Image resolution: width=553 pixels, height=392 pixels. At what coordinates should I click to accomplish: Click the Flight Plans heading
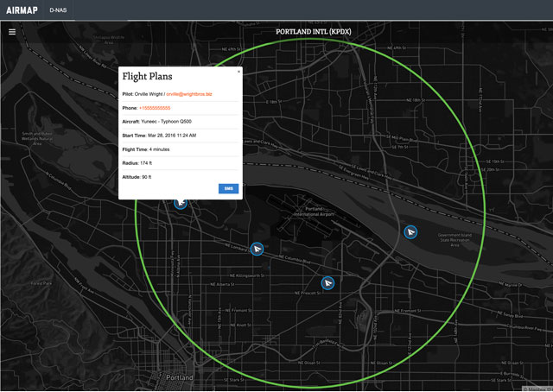[148, 76]
